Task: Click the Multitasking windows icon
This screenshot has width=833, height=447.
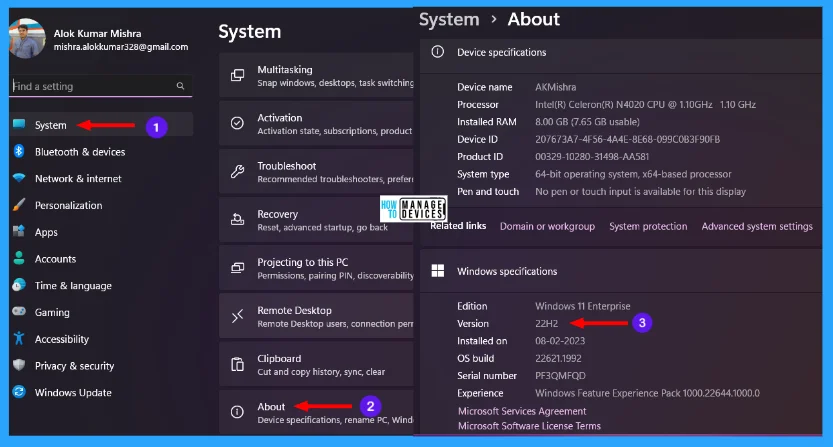Action: [x=237, y=75]
